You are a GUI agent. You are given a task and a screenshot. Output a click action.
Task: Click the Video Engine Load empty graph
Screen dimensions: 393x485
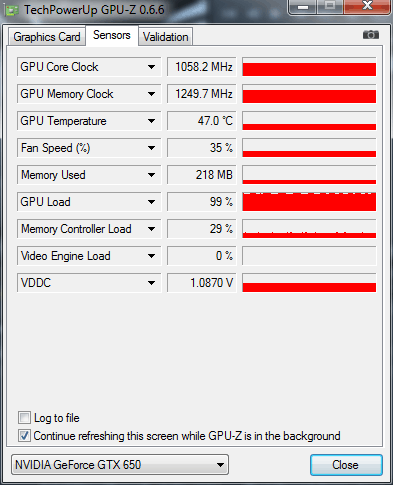[x=309, y=256]
